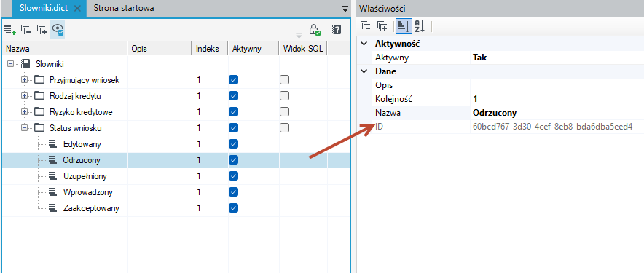
Task: Expand the Ryzyko kredytowe node
Action: pyautogui.click(x=24, y=112)
